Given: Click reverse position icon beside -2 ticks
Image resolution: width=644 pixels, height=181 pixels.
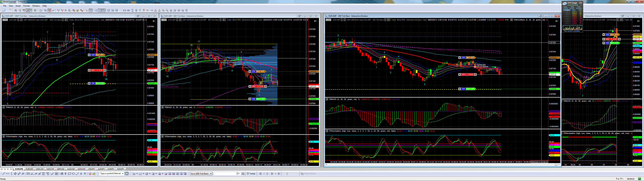Looking at the screenshot, I should click(475, 75).
